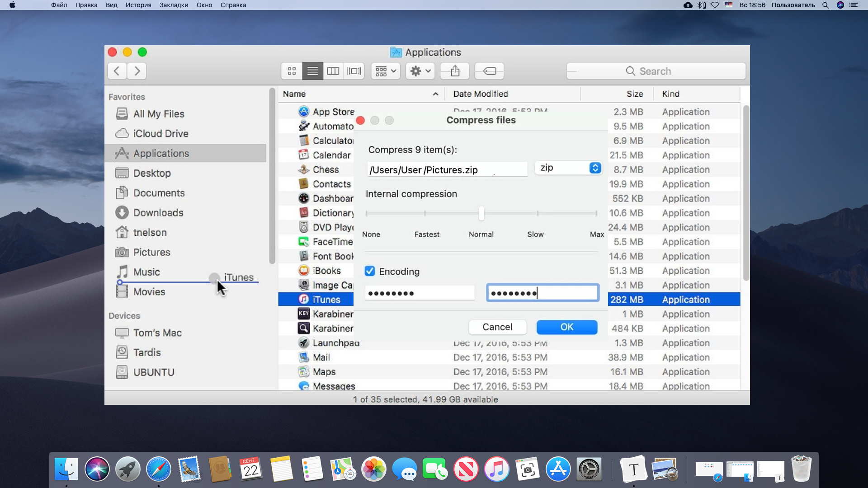Select Cover Flow view button
Screen dimensions: 868x488
point(354,71)
